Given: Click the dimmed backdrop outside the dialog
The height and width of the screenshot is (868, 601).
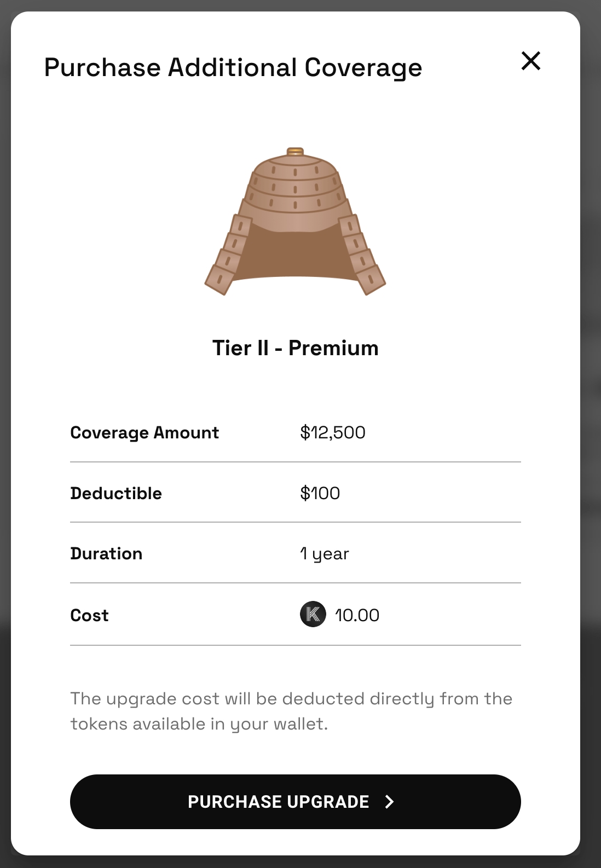Looking at the screenshot, I should tap(591, 438).
